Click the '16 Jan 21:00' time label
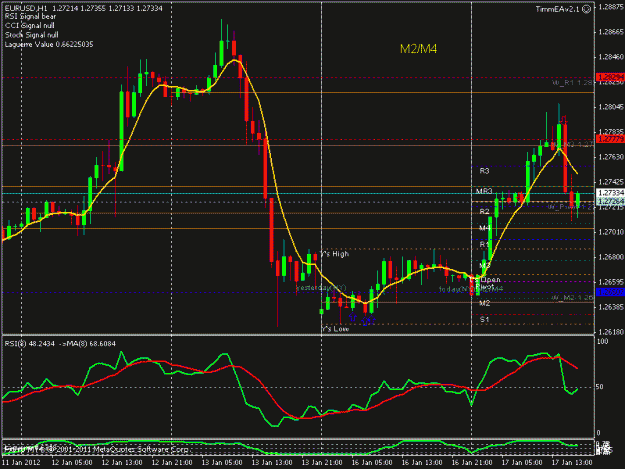The width and height of the screenshot is (625, 469). click(x=472, y=462)
